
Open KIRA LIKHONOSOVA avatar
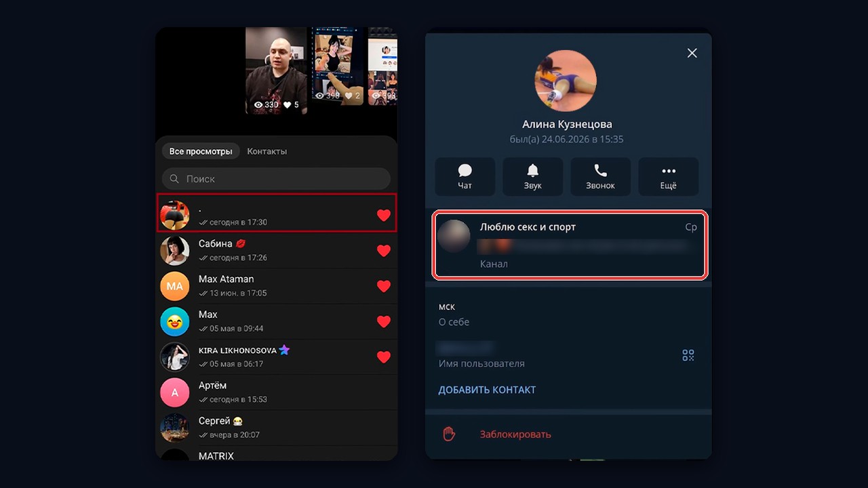point(174,357)
